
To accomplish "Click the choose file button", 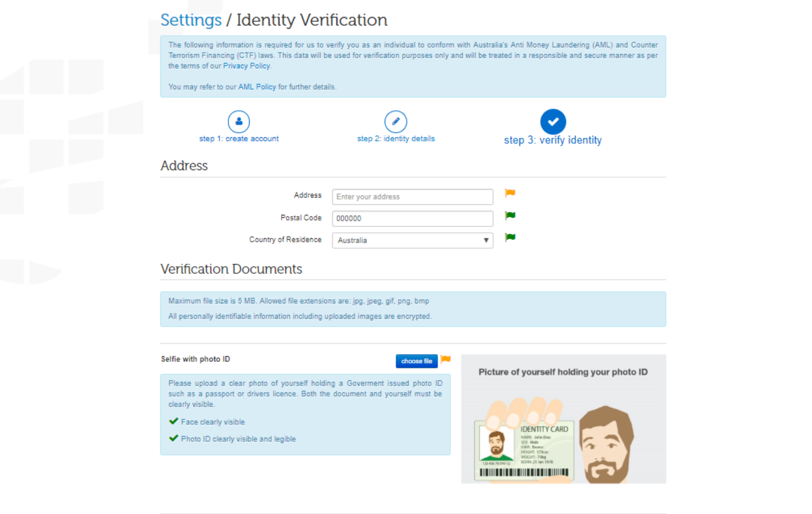I will pyautogui.click(x=416, y=360).
